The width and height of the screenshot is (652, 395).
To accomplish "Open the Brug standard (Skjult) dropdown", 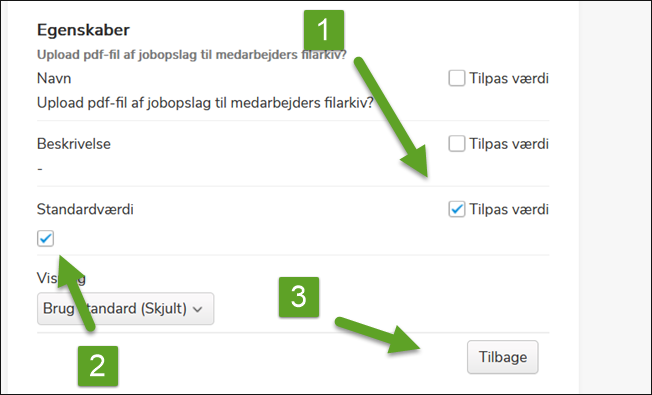I will coord(126,309).
